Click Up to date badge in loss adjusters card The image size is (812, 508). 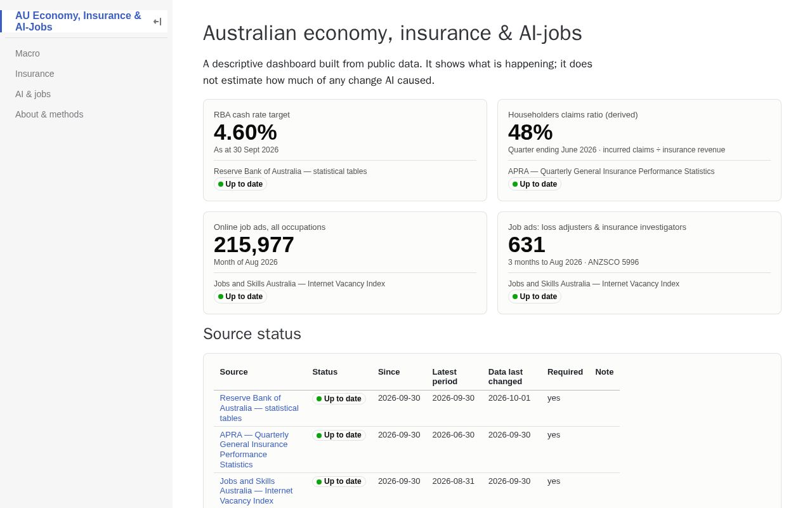point(535,297)
